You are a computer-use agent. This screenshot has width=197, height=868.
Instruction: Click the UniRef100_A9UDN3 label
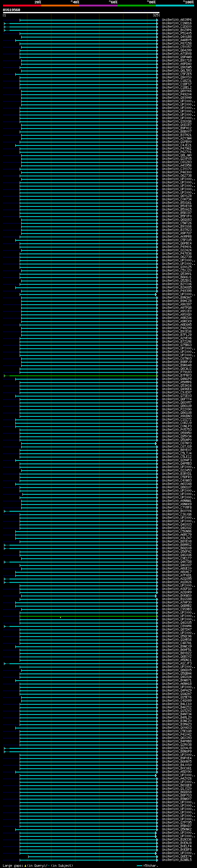tap(176, 416)
